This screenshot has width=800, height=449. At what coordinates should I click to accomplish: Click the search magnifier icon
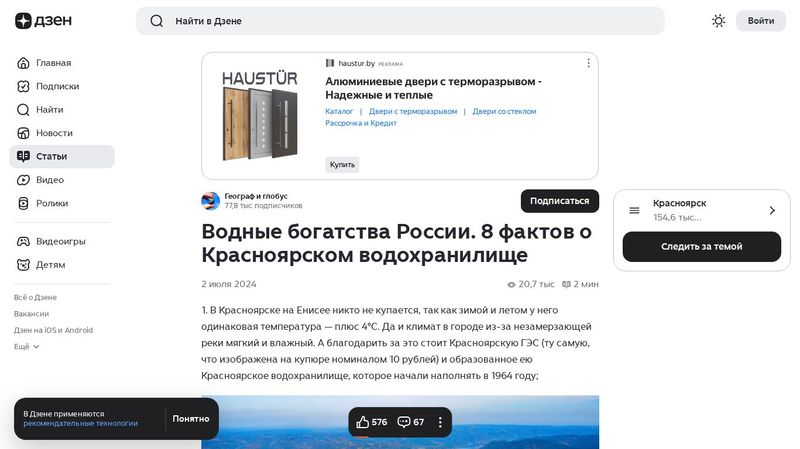point(156,21)
